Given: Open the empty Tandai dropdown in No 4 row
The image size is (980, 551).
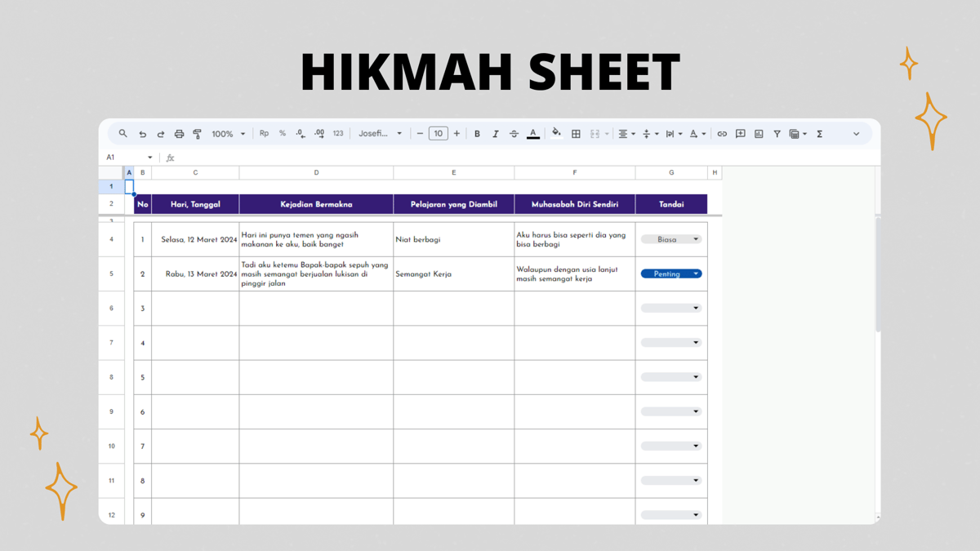Looking at the screenshot, I should [671, 343].
